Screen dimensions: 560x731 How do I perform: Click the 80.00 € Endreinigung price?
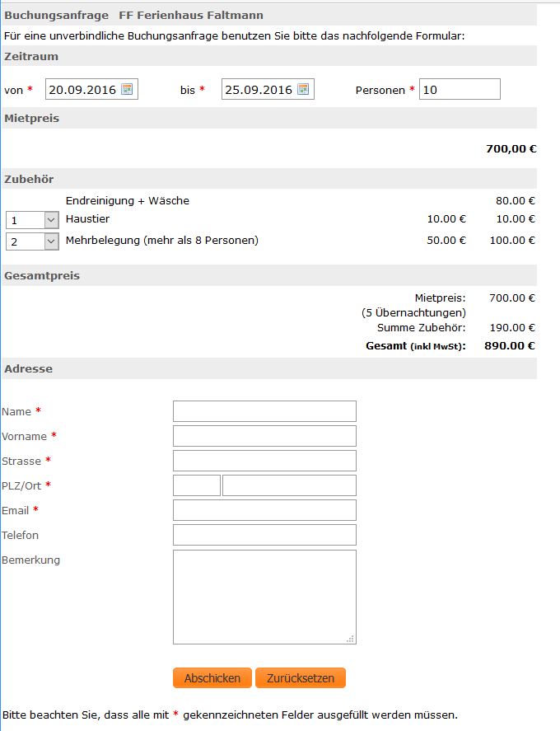(x=516, y=201)
